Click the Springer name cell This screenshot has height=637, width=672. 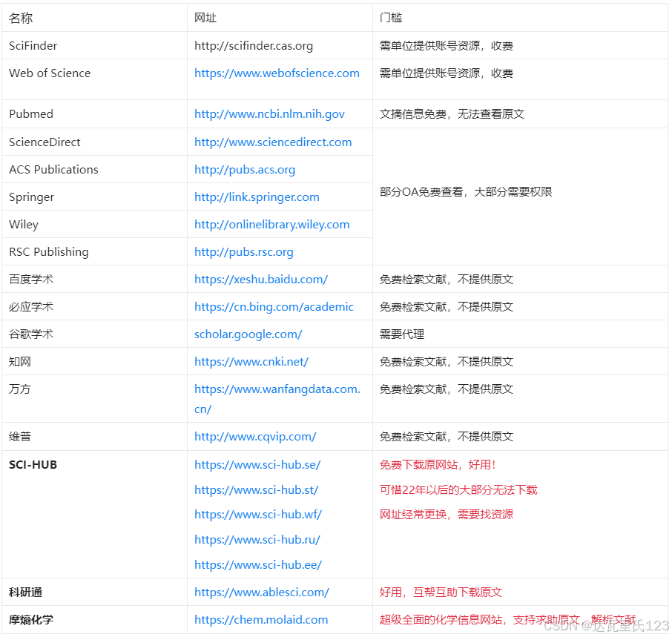click(94, 197)
